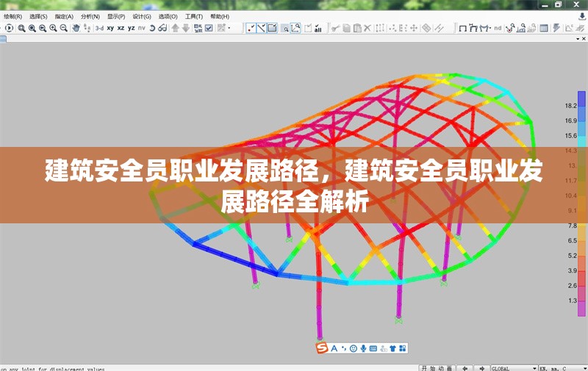Click the left arrow button in status bar

point(465,368)
